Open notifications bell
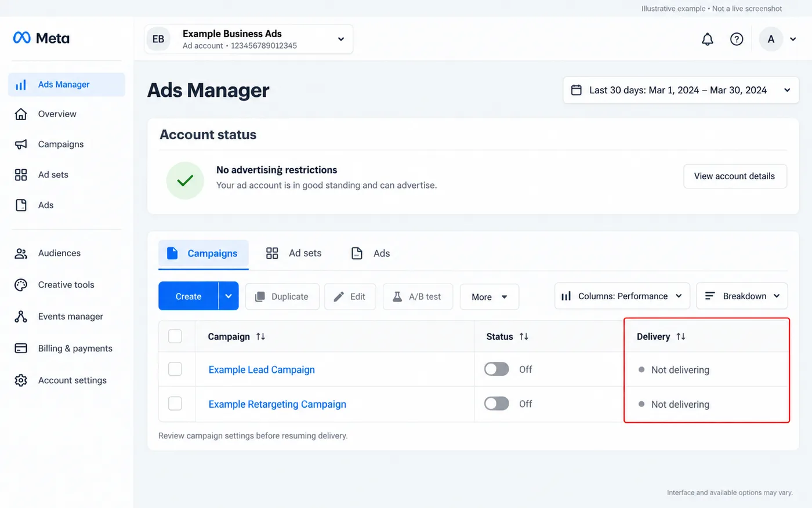The height and width of the screenshot is (508, 812). tap(708, 39)
